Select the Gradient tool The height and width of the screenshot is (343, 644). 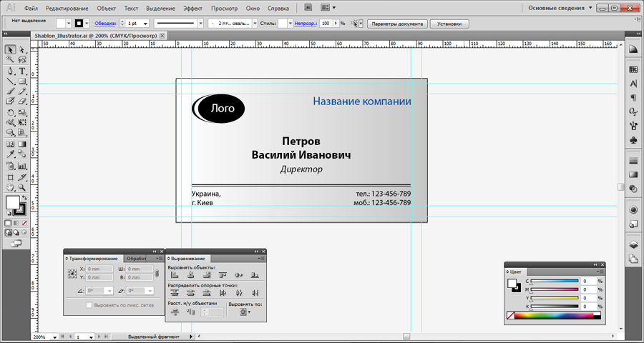[x=22, y=144]
